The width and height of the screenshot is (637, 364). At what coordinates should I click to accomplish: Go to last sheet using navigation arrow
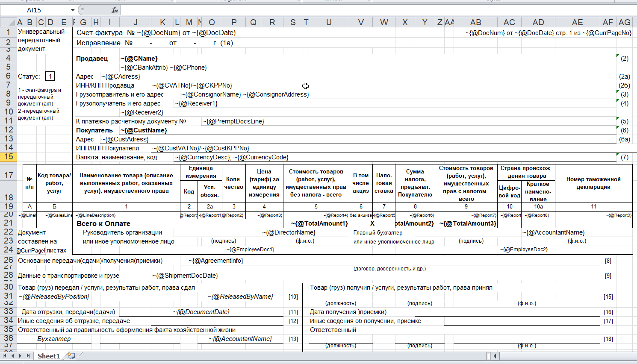pos(28,355)
